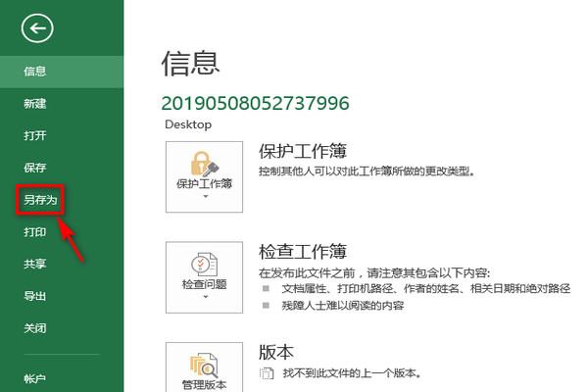Click the back arrow circle icon
This screenshot has height=392, width=588.
click(37, 28)
